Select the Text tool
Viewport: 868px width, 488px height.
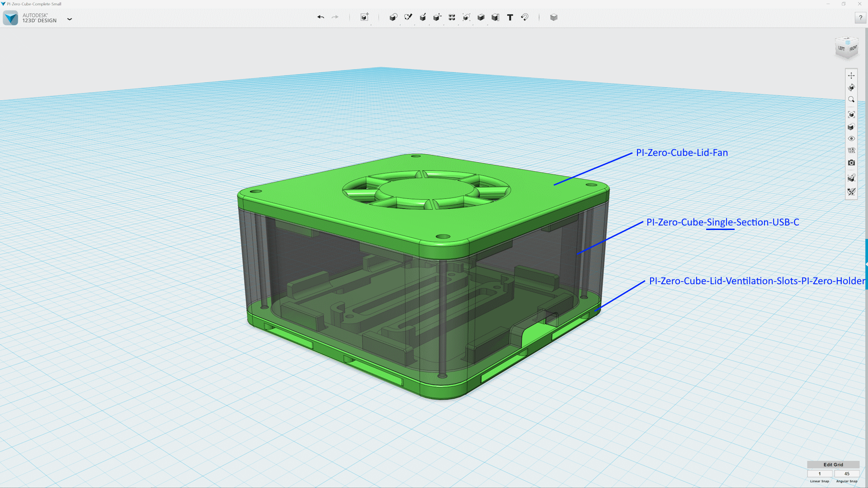click(x=510, y=17)
